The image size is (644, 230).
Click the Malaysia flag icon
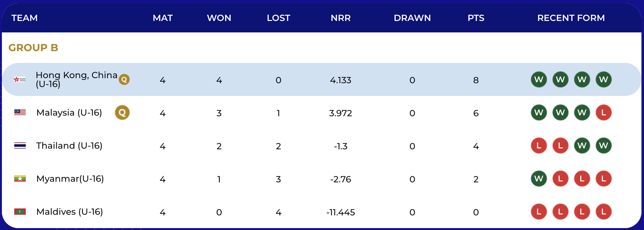click(20, 112)
